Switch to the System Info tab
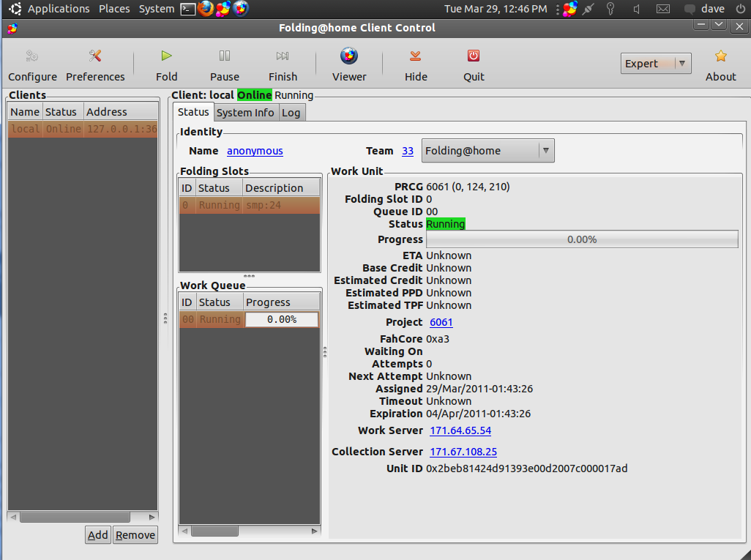Image resolution: width=751 pixels, height=560 pixels. (245, 113)
